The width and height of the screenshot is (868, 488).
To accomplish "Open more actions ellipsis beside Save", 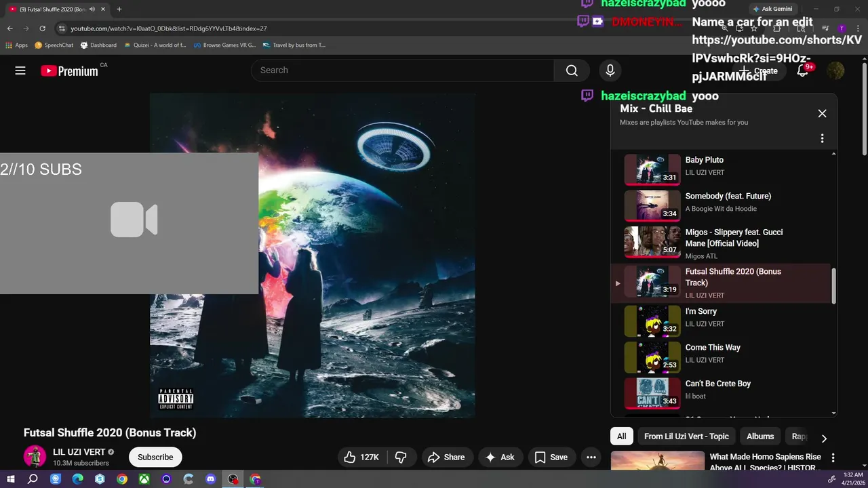I will point(591,457).
